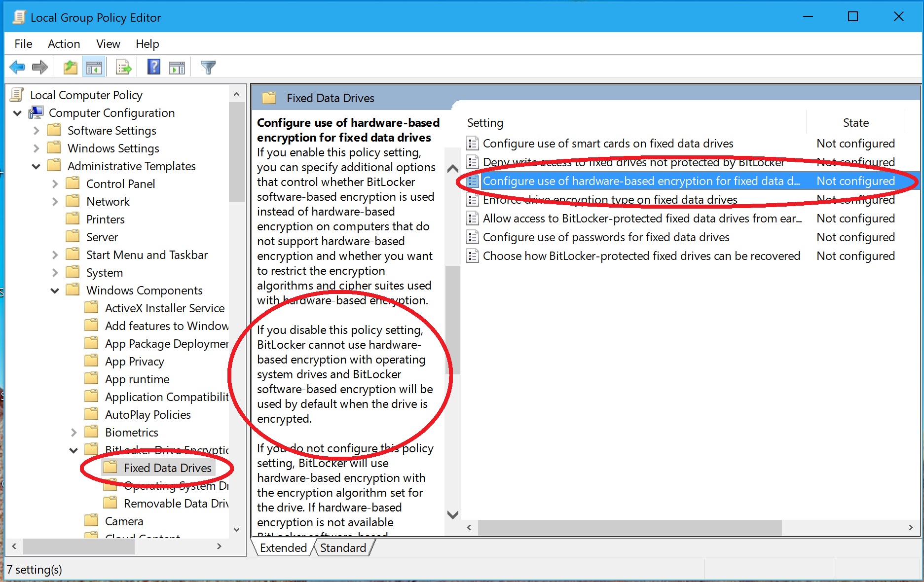Collapse the Windows Components node
924x582 pixels.
tap(55, 291)
